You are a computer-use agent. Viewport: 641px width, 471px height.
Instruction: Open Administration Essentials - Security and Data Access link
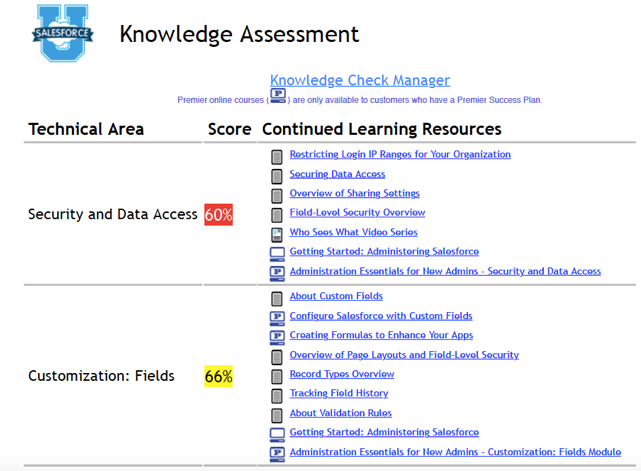[445, 271]
